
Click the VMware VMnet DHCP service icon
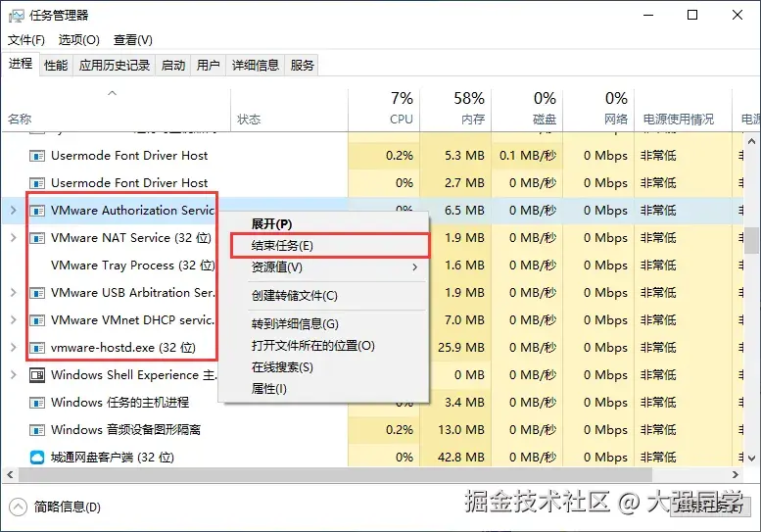point(37,320)
